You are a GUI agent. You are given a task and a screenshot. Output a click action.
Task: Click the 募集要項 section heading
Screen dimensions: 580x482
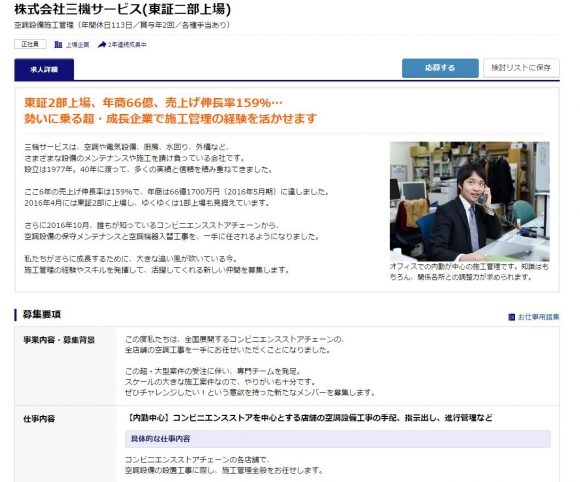point(42,314)
